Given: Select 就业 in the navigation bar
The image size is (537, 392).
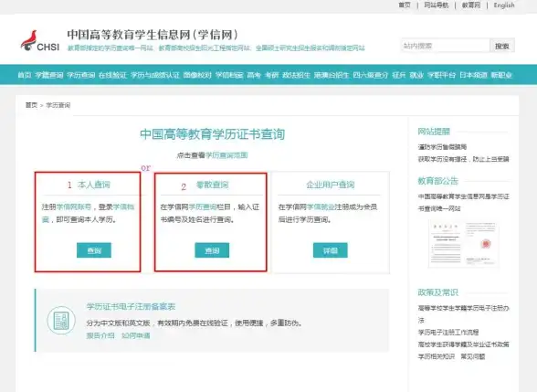Looking at the screenshot, I should click(x=416, y=75).
